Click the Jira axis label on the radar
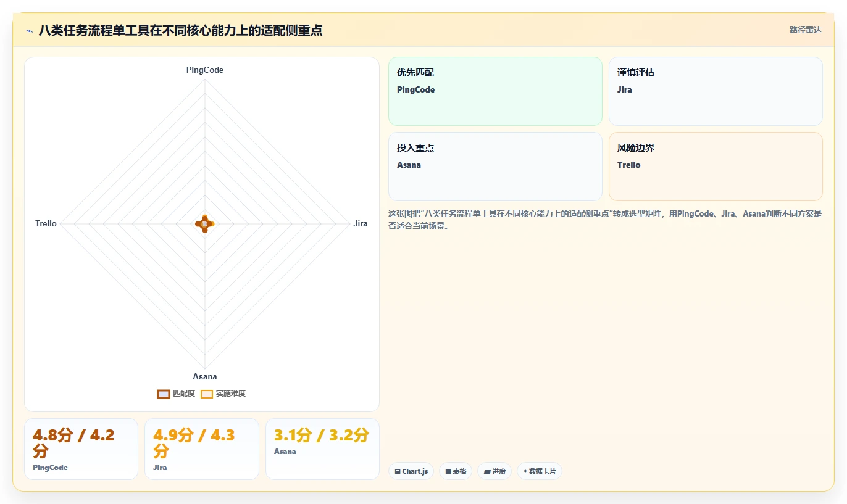This screenshot has width=847, height=504. pos(361,224)
